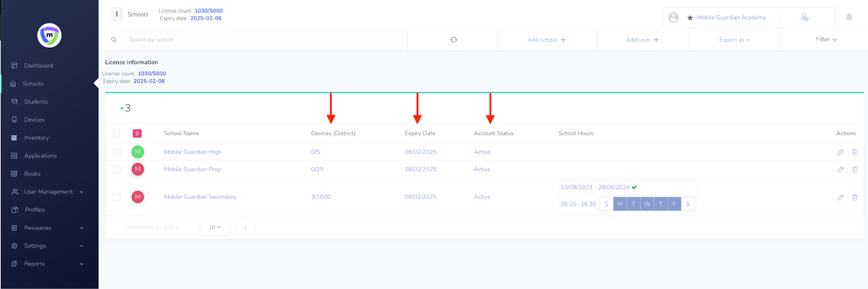
Task: Click the red selected-count badge showing 0
Action: tap(137, 133)
